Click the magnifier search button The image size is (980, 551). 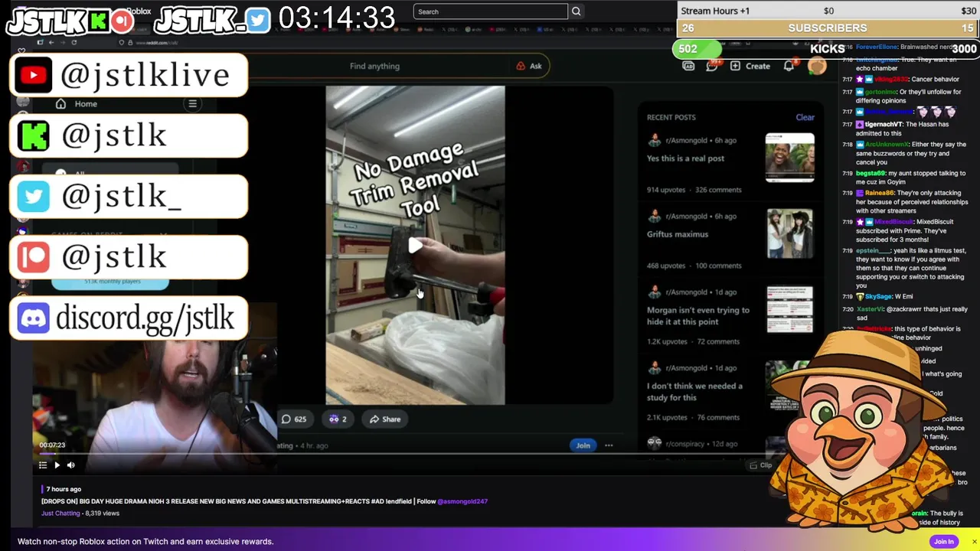pos(577,11)
